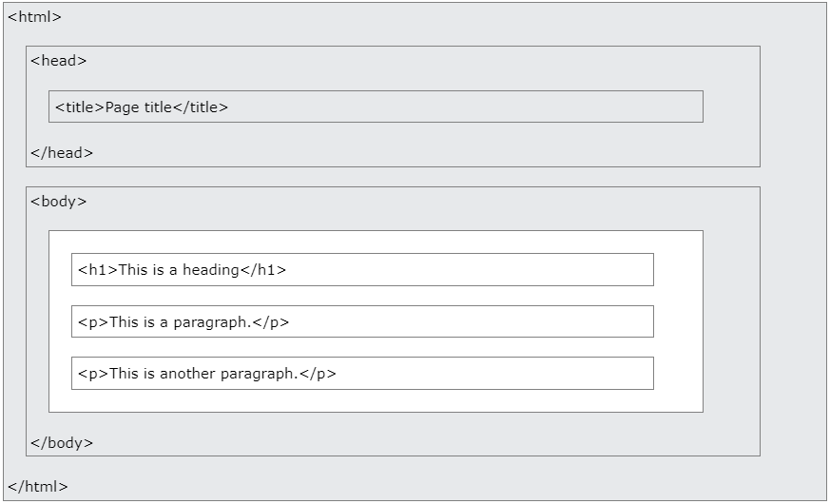
Task: Click the text "This is a paragraph."
Action: [181, 322]
